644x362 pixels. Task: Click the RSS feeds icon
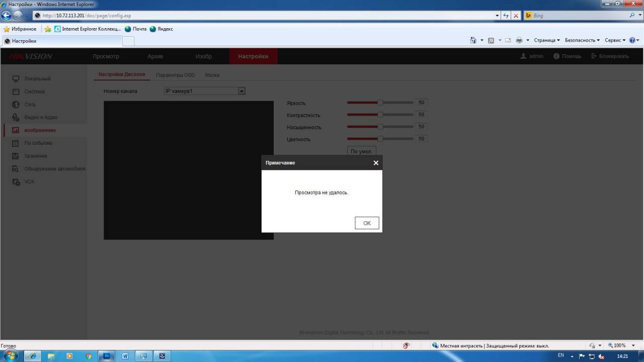click(491, 40)
